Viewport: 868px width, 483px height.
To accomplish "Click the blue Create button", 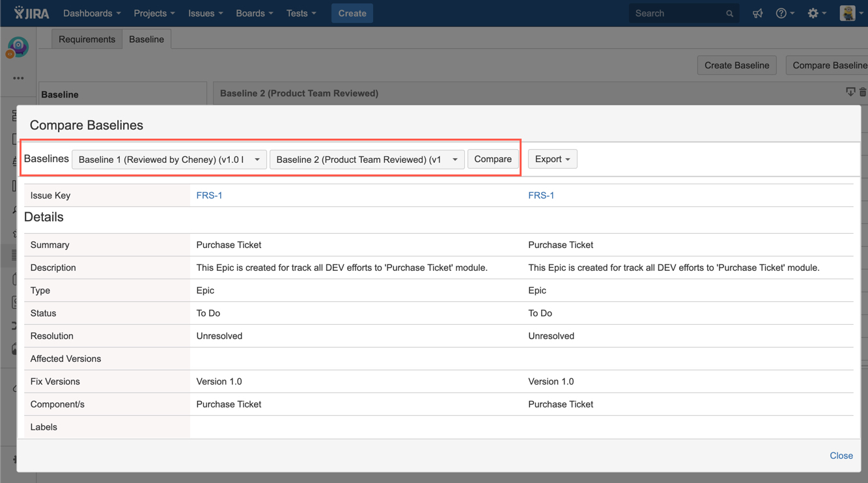I will point(352,14).
